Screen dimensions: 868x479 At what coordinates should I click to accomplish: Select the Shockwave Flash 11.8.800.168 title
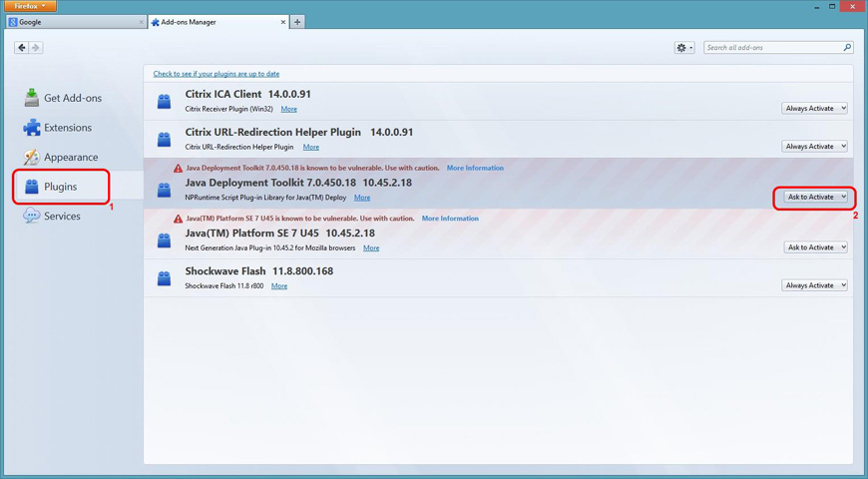259,271
